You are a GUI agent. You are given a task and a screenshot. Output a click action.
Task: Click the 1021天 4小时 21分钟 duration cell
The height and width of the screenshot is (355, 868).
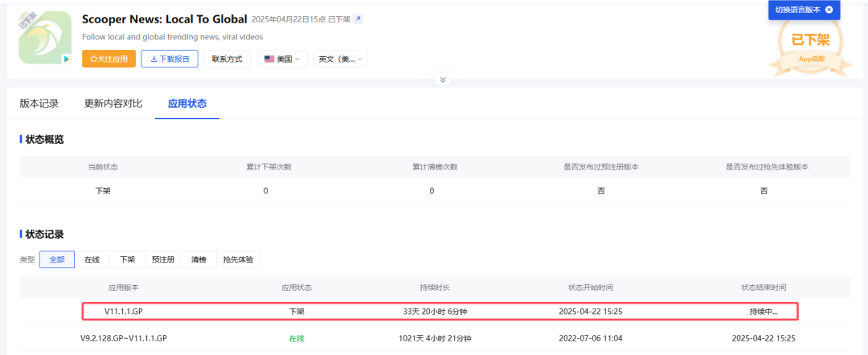point(435,338)
